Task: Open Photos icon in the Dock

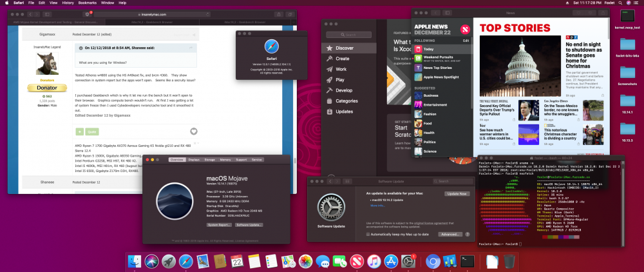Action: click(x=305, y=261)
